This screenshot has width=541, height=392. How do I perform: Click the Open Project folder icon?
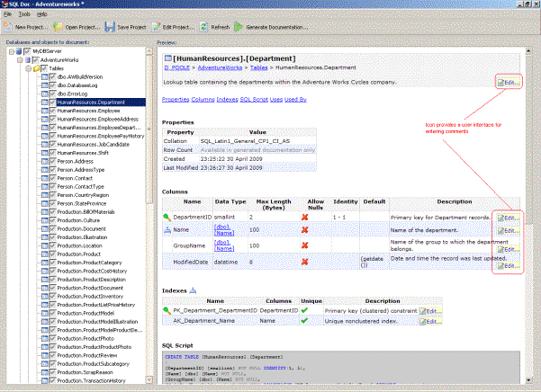[x=57, y=28]
